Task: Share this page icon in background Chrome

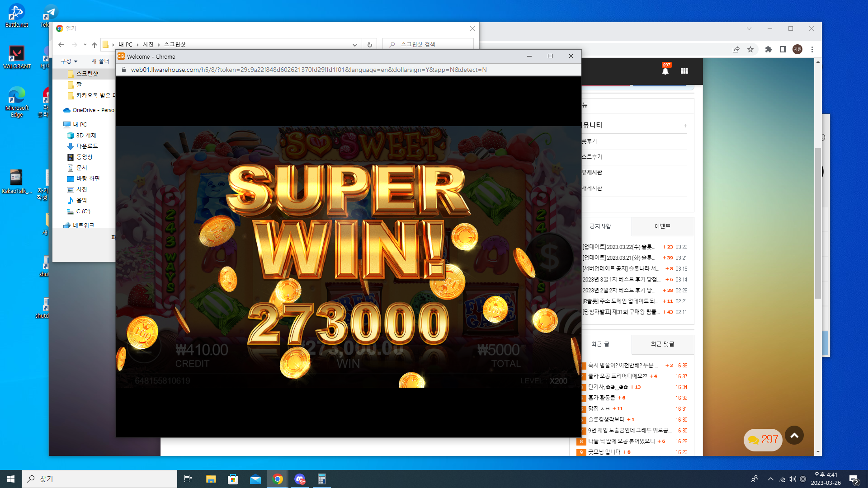Action: point(736,49)
